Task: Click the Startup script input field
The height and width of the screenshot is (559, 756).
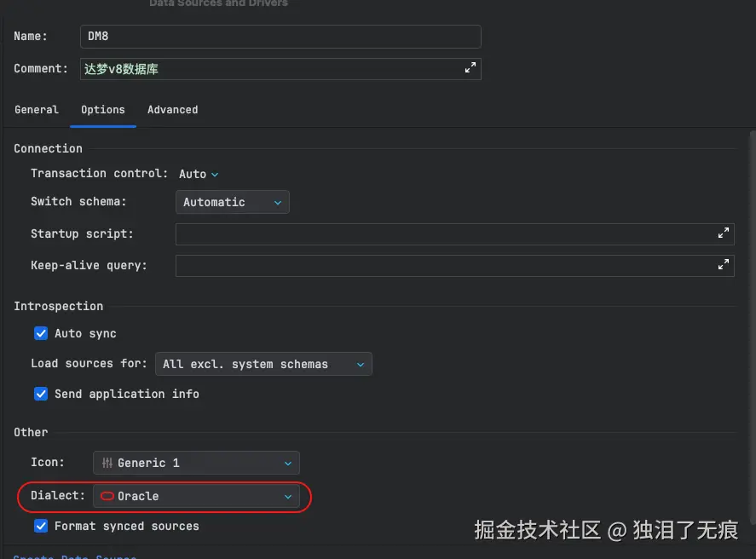Action: [x=454, y=233]
